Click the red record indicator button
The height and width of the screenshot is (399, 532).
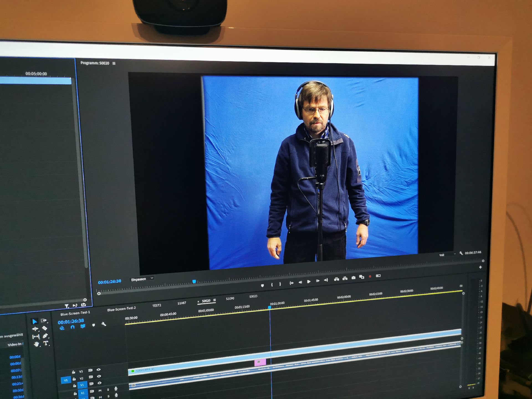point(370,277)
